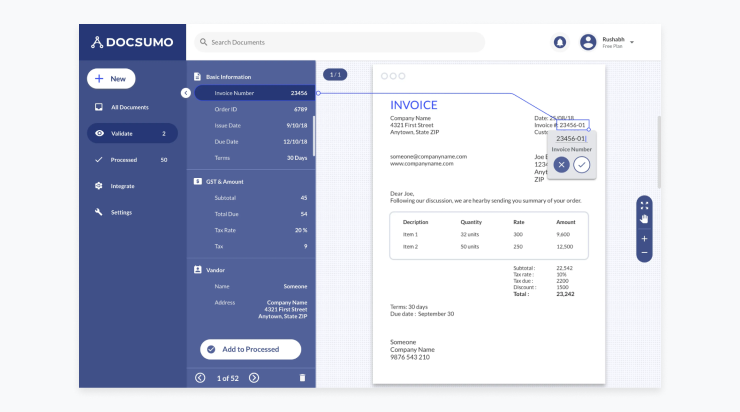Click the Processed checkmark icon
This screenshot has width=740, height=412.
[99, 160]
